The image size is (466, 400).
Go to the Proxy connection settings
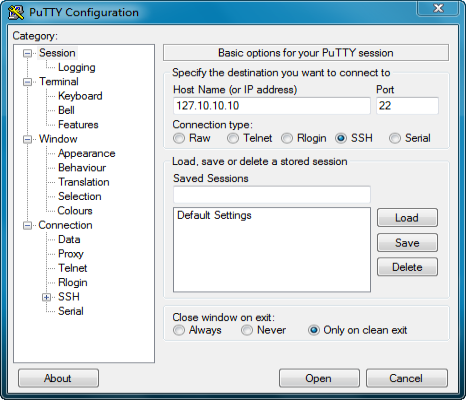(x=71, y=254)
